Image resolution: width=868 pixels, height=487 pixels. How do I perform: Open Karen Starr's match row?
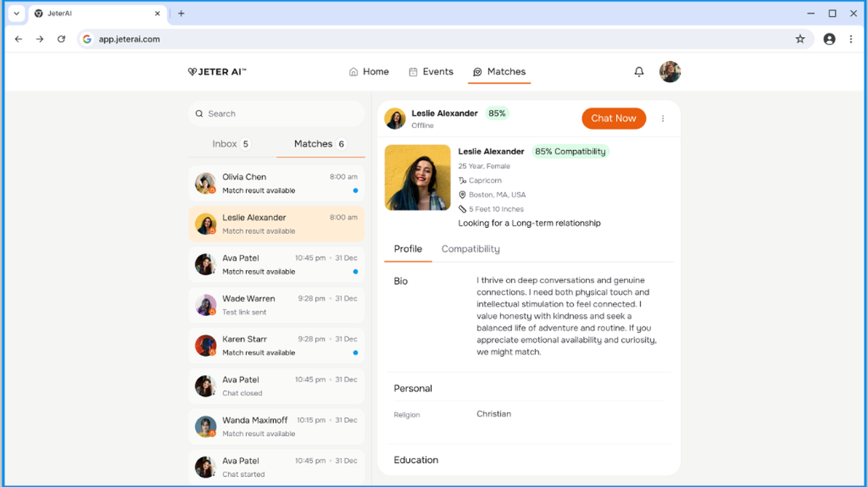pos(277,345)
